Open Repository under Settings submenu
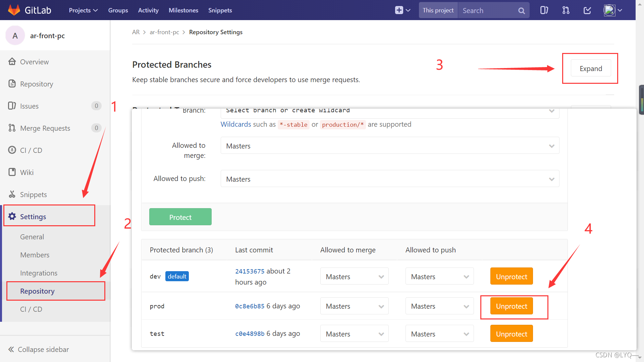Image resolution: width=644 pixels, height=362 pixels. (x=37, y=291)
